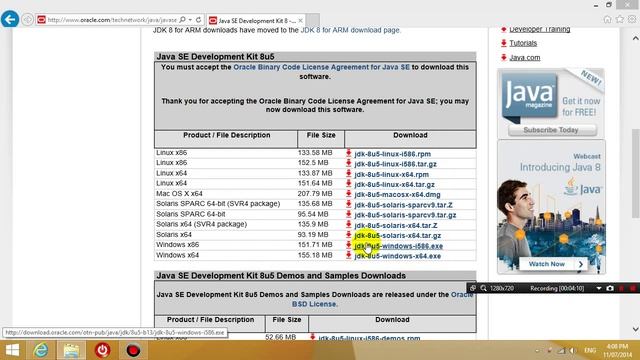640x360 pixels.
Task: Open the red record app in taskbar
Action: click(x=133, y=350)
